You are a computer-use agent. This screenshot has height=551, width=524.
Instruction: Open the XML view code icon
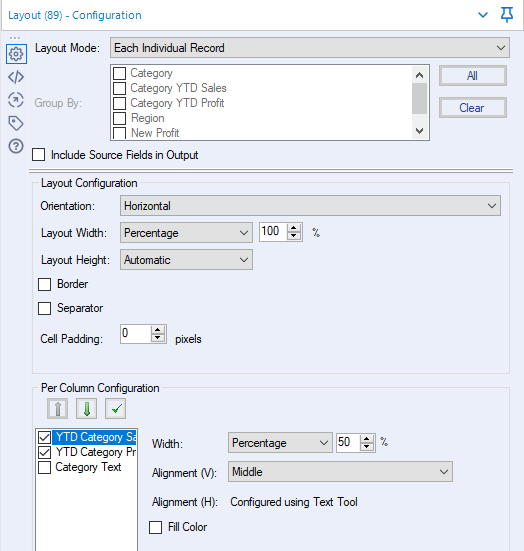click(x=16, y=77)
